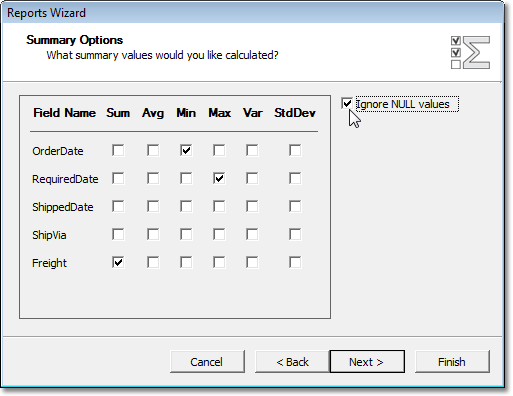Check StdDev for ShipVia

coord(295,234)
